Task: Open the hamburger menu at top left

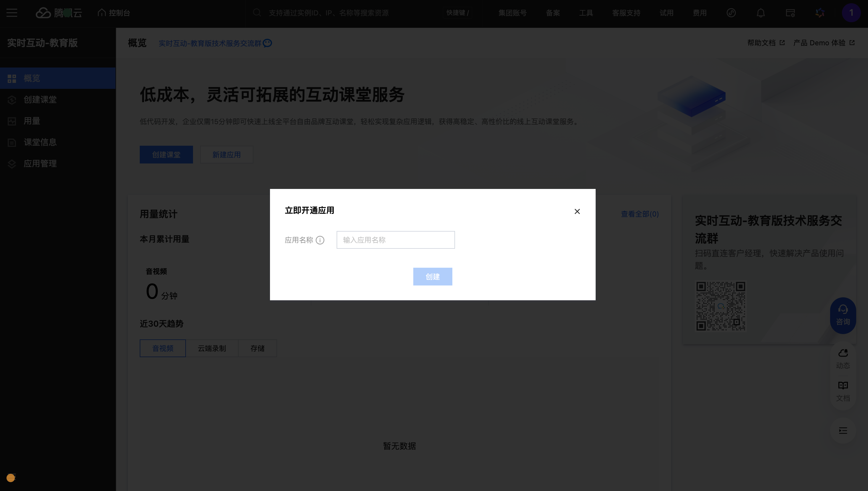Action: coord(12,13)
